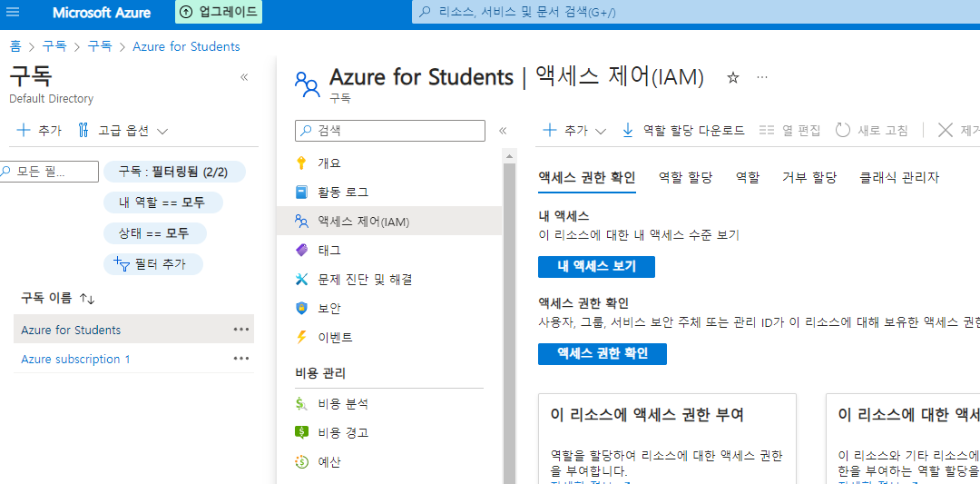This screenshot has width=980, height=484.
Task: Switch to 거부 할당 tab
Action: (x=809, y=178)
